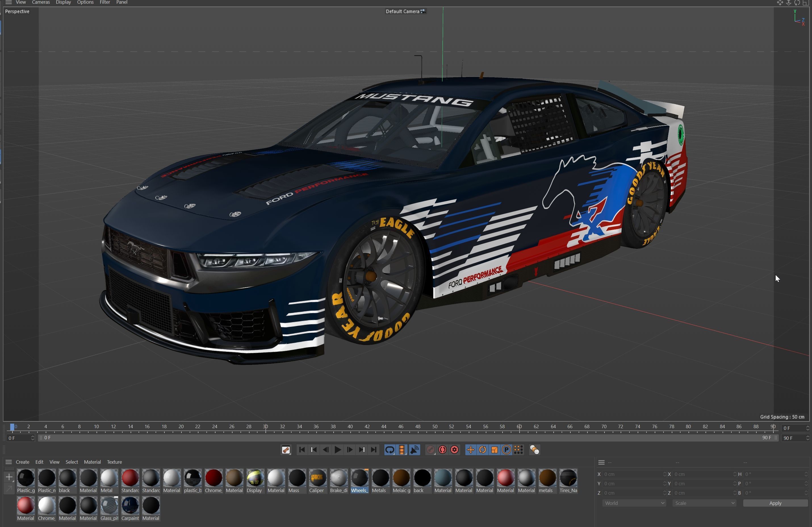812x527 pixels.
Task: Select the Wheels_ material thumbnail
Action: click(360, 478)
